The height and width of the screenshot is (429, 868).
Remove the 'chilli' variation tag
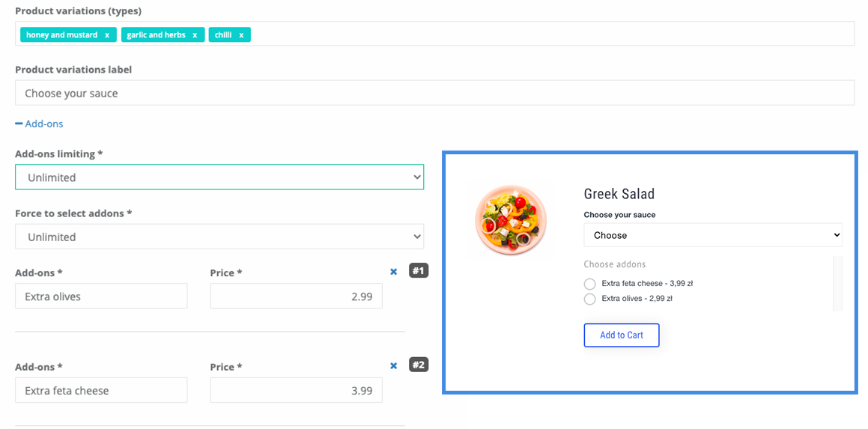point(241,35)
